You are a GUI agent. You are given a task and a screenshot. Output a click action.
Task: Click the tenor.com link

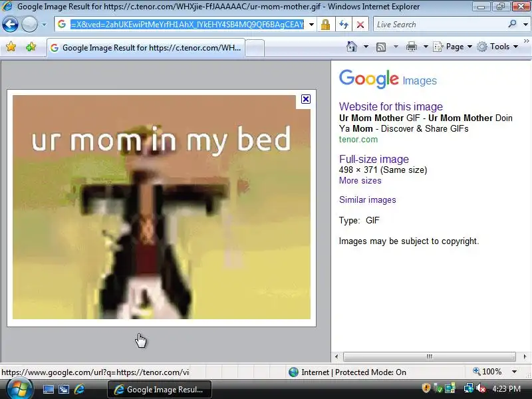click(x=358, y=140)
